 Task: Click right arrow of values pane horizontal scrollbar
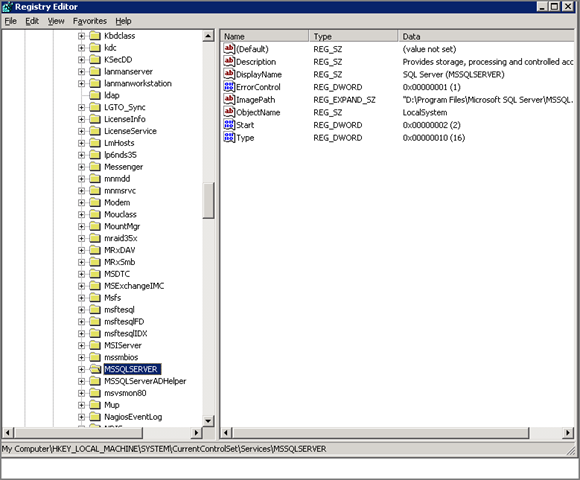(x=568, y=432)
